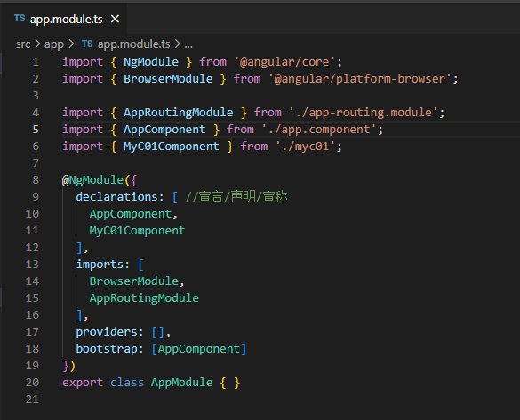The image size is (520, 420).
Task: Click MyC01Component in the line 6 import
Action: point(172,147)
